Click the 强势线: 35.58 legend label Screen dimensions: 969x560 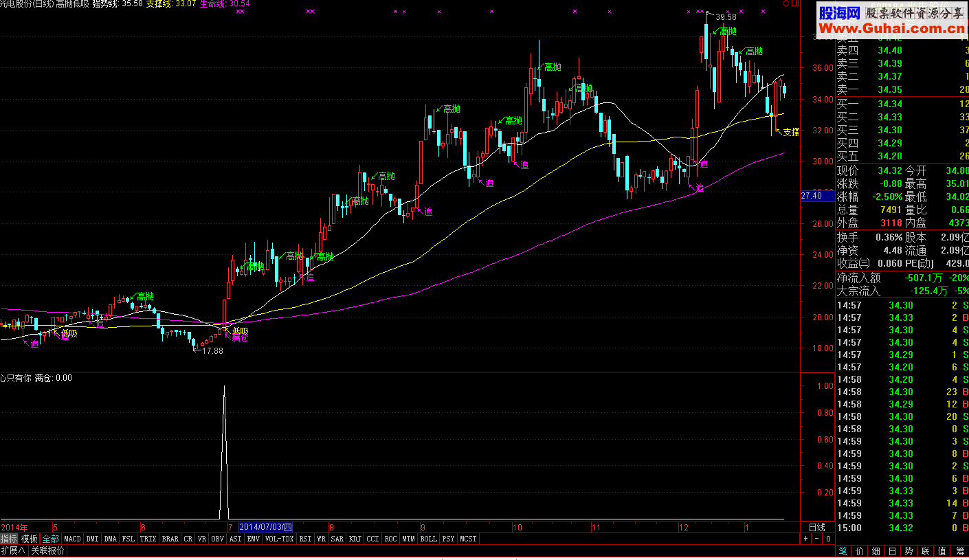coord(118,3)
